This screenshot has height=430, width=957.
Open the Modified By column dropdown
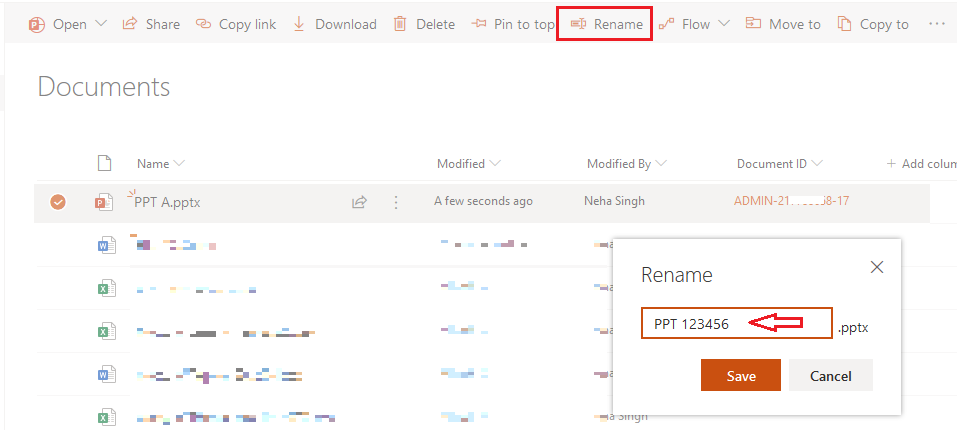(x=627, y=163)
